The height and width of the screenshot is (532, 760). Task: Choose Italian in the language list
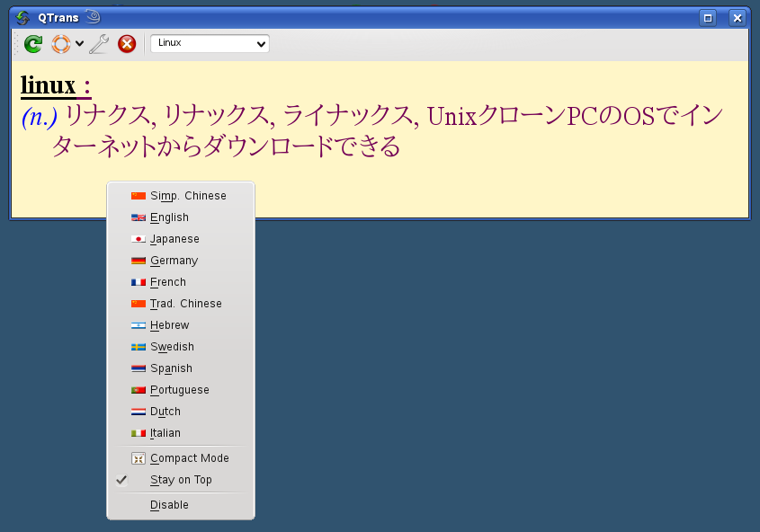pyautogui.click(x=181, y=433)
